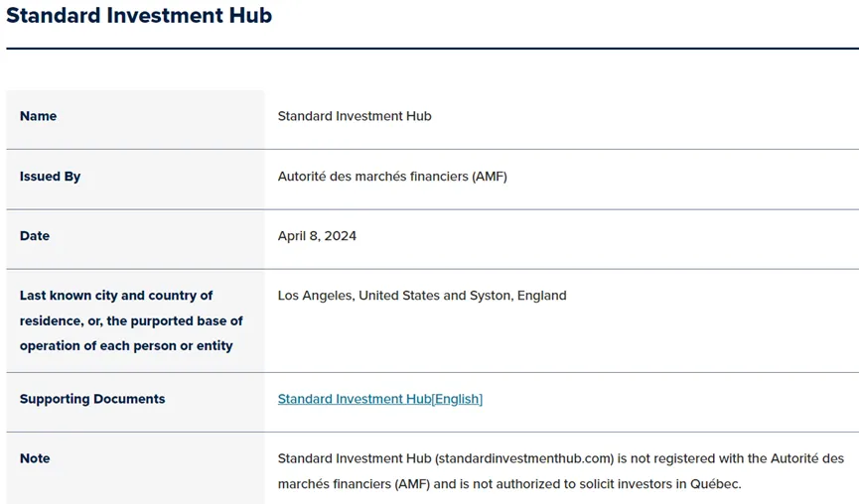Click the 'Last known city and country of' label
The image size is (859, 504).
pyautogui.click(x=116, y=296)
